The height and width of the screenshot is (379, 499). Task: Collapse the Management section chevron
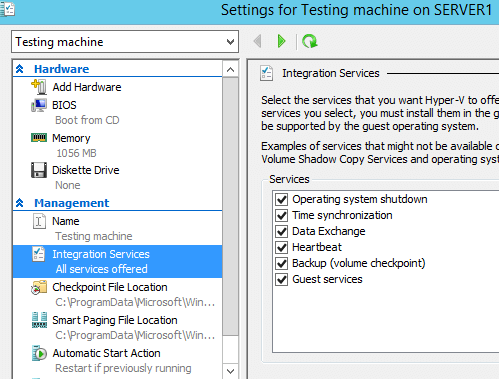coord(19,203)
